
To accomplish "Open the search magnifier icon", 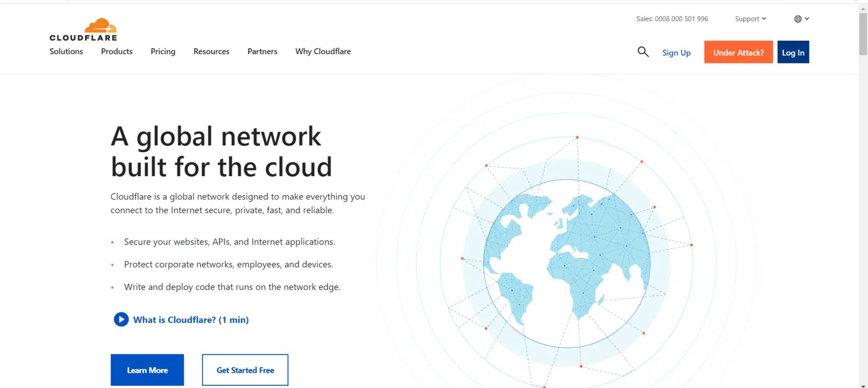I will tap(643, 52).
